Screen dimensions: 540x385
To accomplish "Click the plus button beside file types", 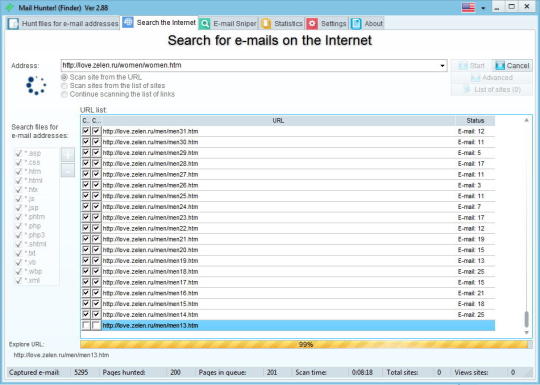I will coord(68,155).
